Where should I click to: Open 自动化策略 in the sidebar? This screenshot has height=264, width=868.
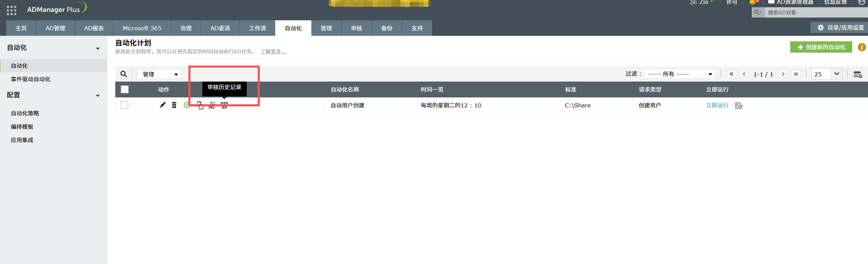(x=25, y=113)
